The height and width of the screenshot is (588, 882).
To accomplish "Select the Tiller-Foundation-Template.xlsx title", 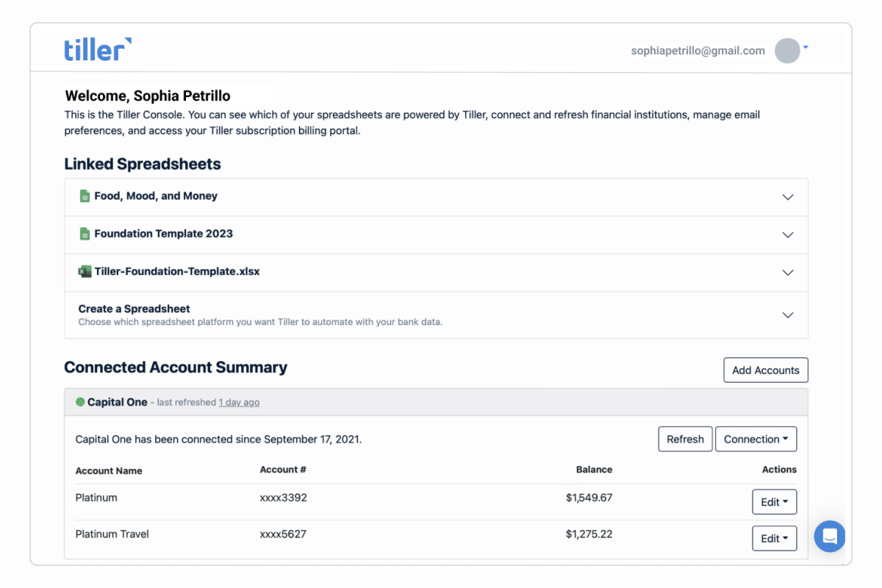I will pos(177,271).
